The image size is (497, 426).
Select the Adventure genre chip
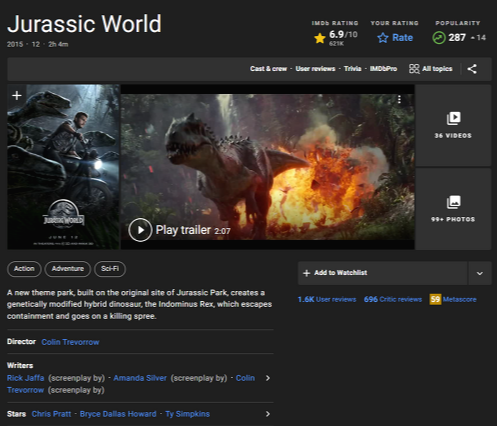click(68, 269)
